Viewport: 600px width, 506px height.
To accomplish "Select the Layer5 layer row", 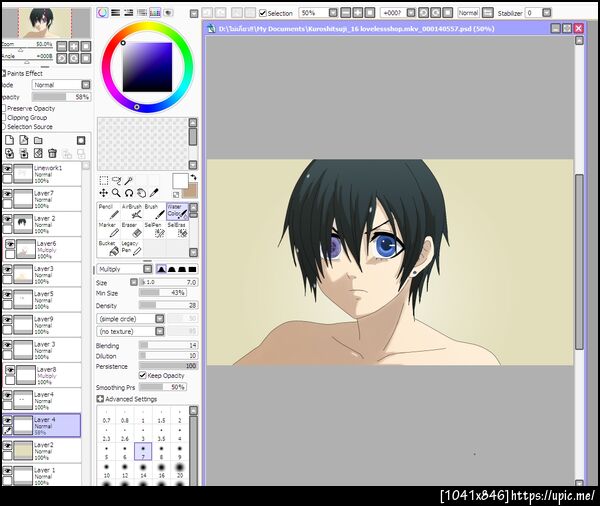I will click(42, 300).
